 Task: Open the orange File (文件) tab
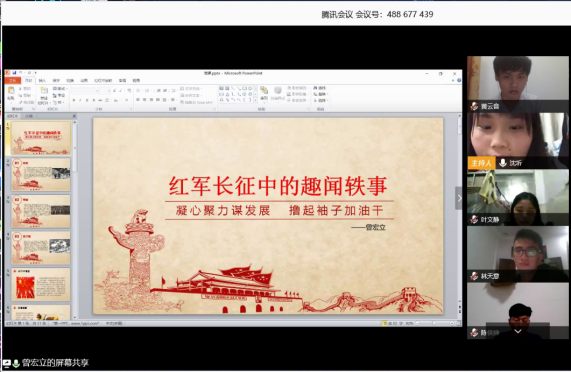pyautogui.click(x=13, y=80)
